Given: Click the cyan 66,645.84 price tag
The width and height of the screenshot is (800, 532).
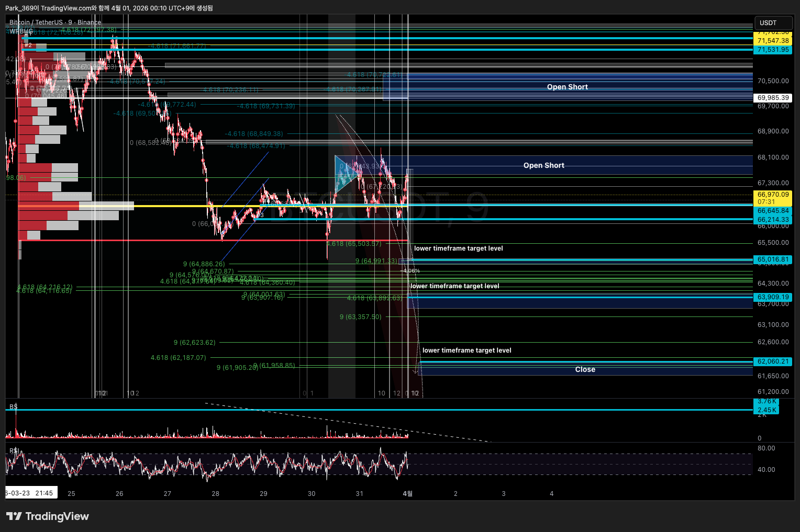Looking at the screenshot, I should tap(773, 211).
